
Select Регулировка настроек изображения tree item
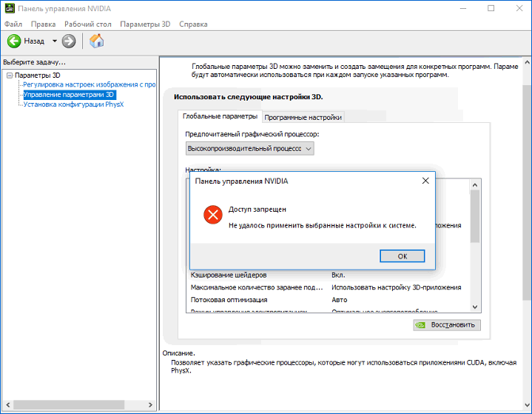(88, 85)
